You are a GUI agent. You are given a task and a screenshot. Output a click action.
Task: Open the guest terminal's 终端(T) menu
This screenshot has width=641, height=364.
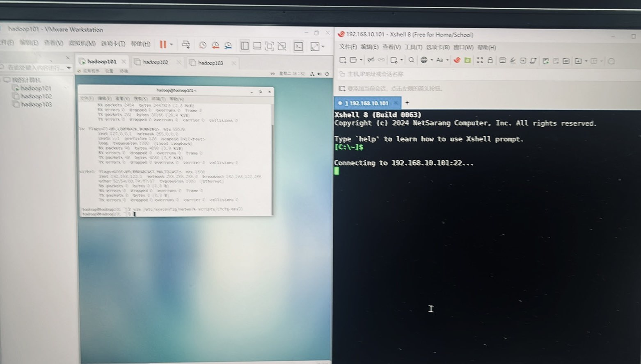click(x=158, y=99)
